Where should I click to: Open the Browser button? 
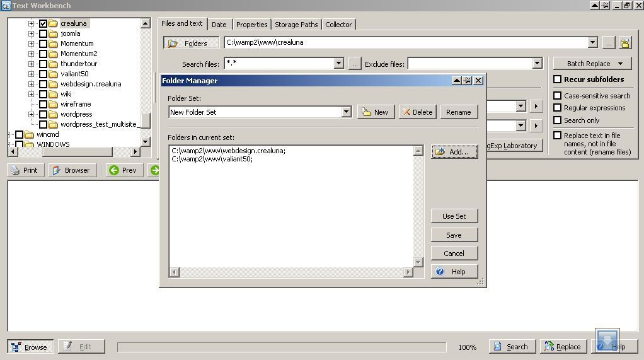(x=72, y=170)
